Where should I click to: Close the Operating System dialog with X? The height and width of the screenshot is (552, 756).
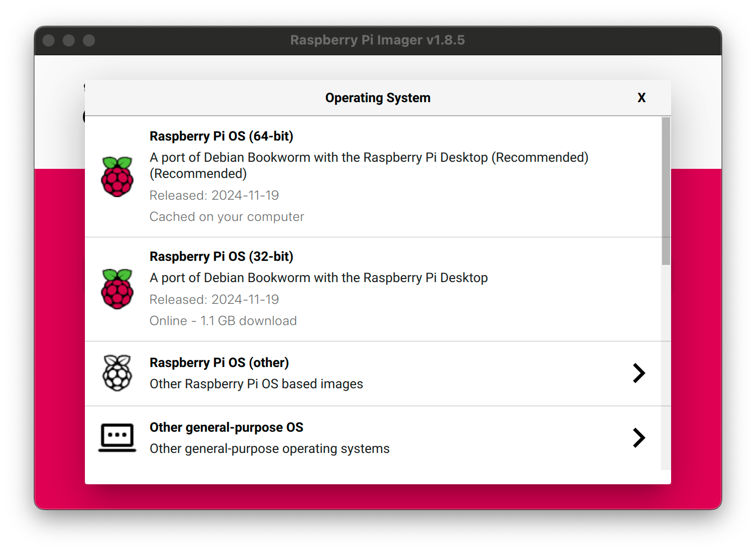point(641,98)
